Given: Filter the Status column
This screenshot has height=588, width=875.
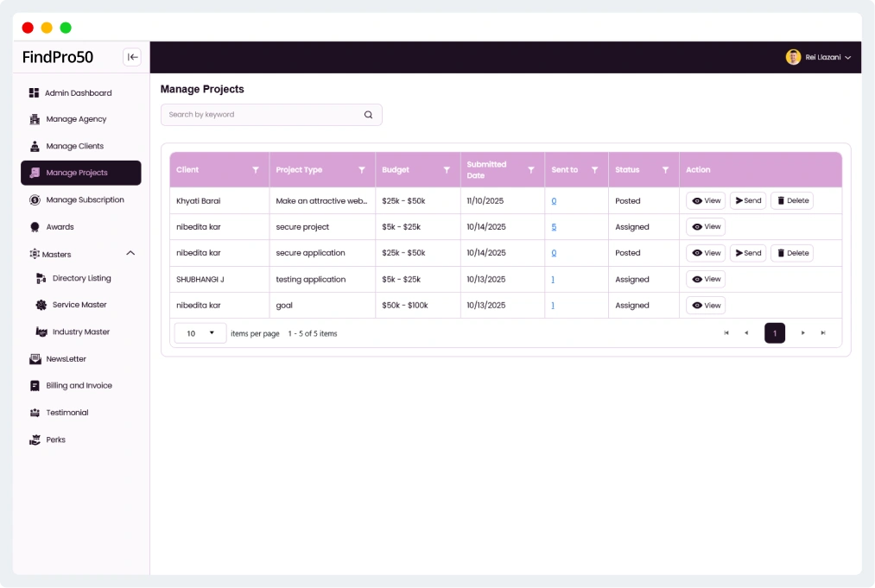Looking at the screenshot, I should tap(665, 170).
